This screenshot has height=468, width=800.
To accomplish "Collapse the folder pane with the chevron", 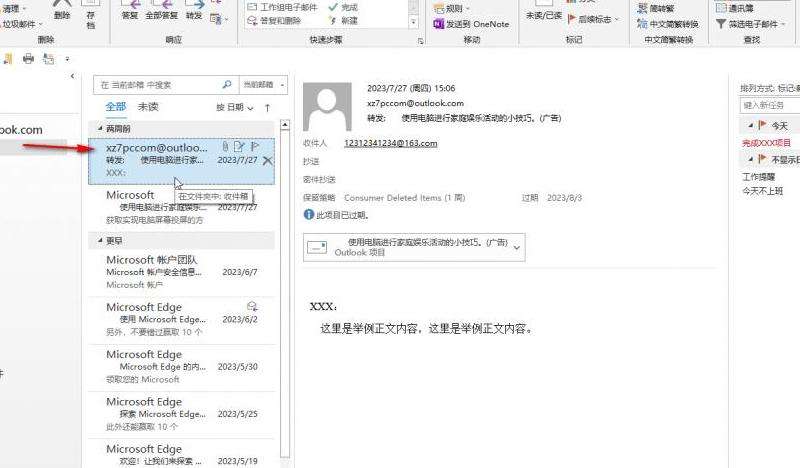I will [x=72, y=76].
